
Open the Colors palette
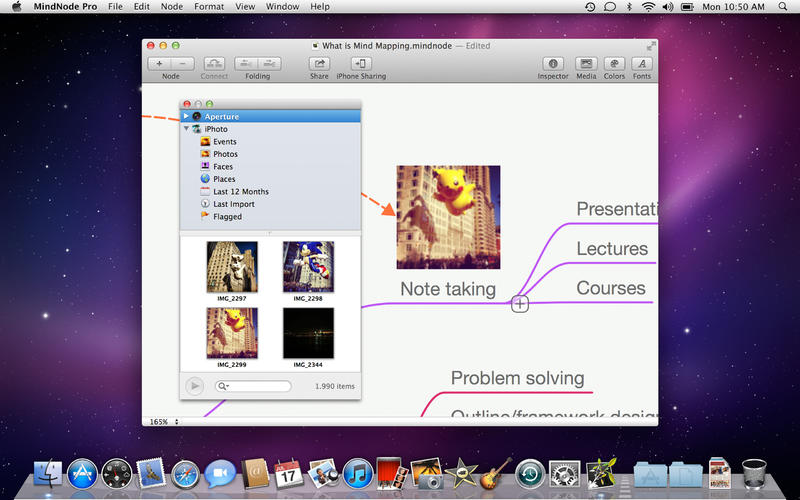click(x=614, y=63)
